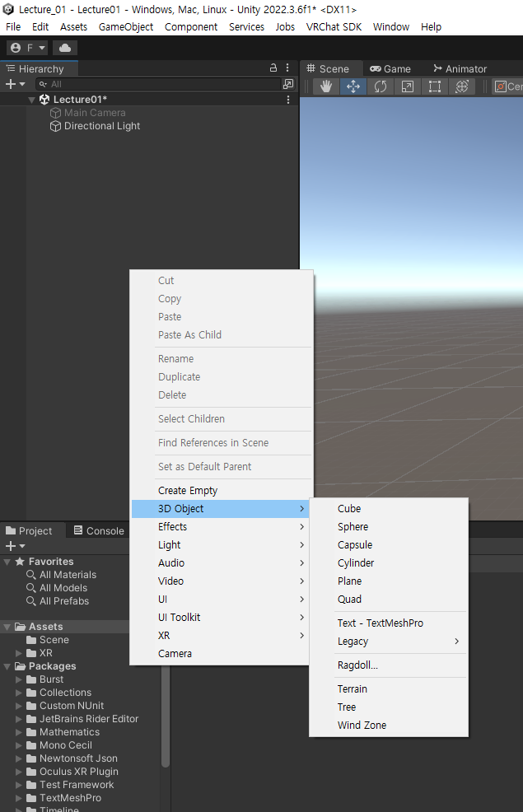
Task: Create a Wind Zone object
Action: (x=389, y=725)
